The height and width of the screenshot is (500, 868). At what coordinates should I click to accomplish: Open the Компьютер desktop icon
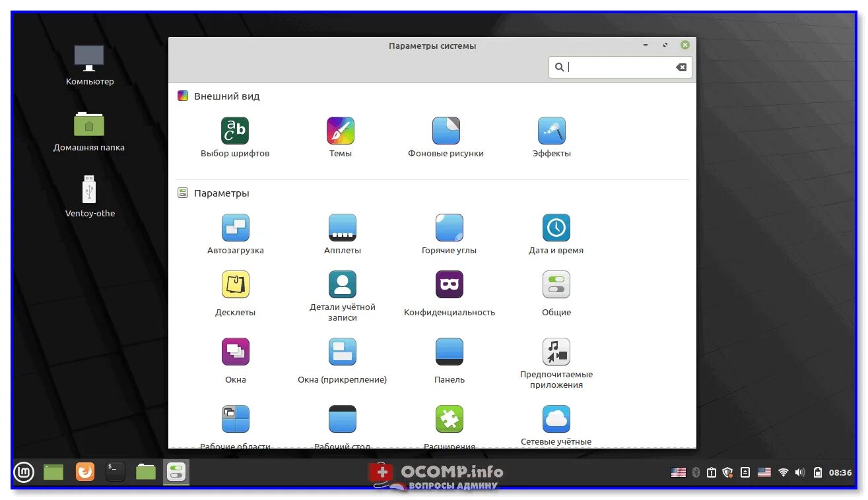point(89,65)
